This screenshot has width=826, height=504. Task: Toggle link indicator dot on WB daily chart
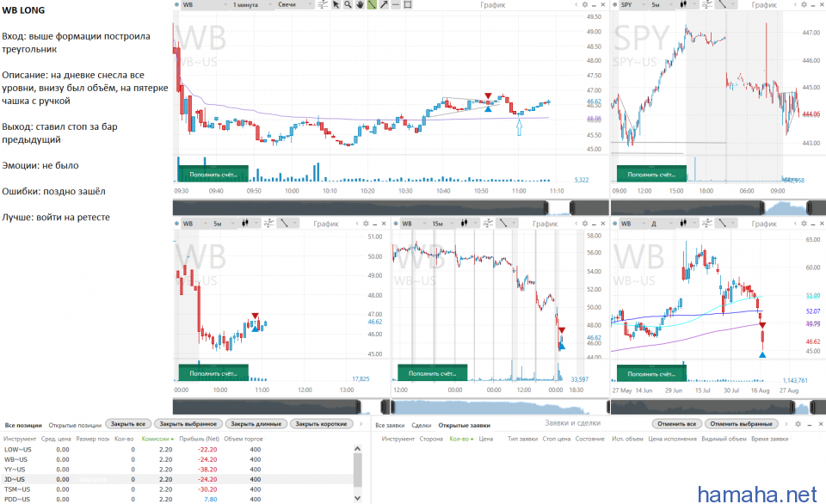615,224
